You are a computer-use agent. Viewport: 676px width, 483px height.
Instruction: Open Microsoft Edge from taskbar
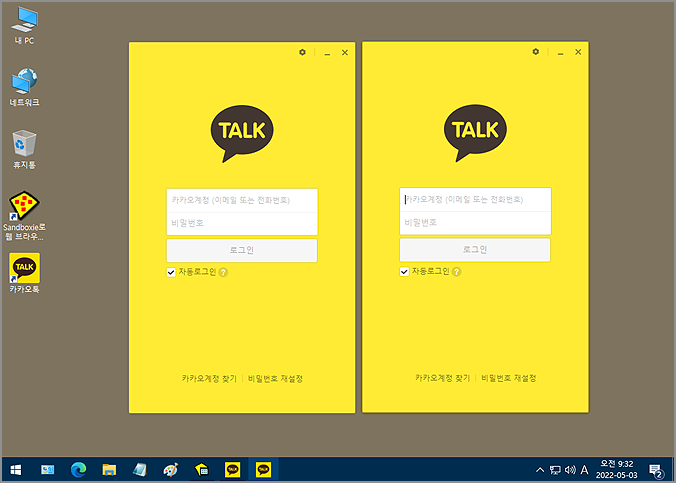point(78,470)
